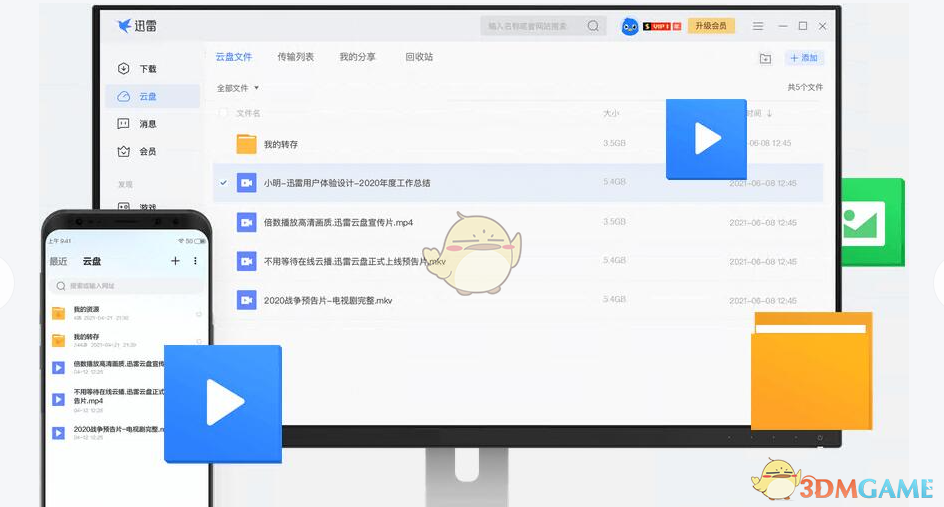Switch to the 传输列表 tab
Screen dimensions: 944x507
tap(295, 57)
